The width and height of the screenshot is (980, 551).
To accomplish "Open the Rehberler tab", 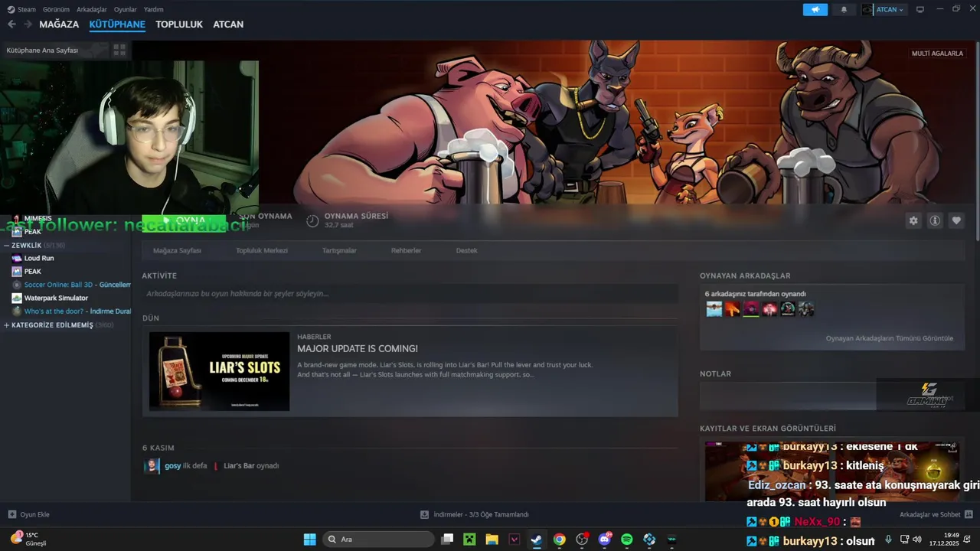I will click(406, 250).
